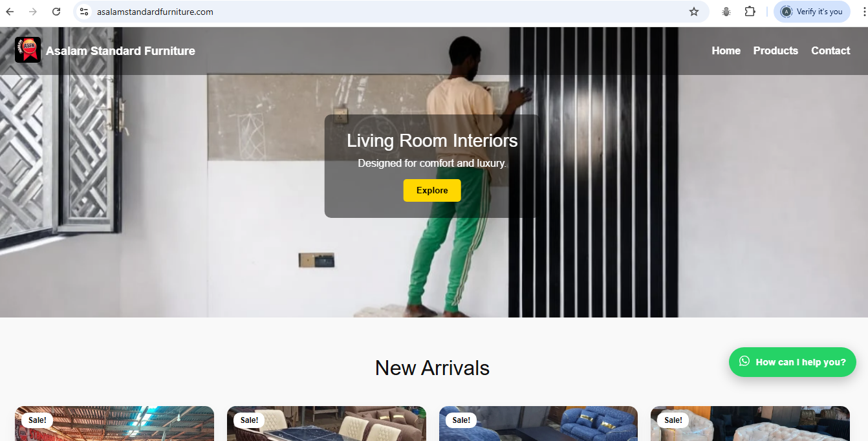Image resolution: width=868 pixels, height=441 pixels.
Task: Open the Contact navigation link
Action: [830, 50]
